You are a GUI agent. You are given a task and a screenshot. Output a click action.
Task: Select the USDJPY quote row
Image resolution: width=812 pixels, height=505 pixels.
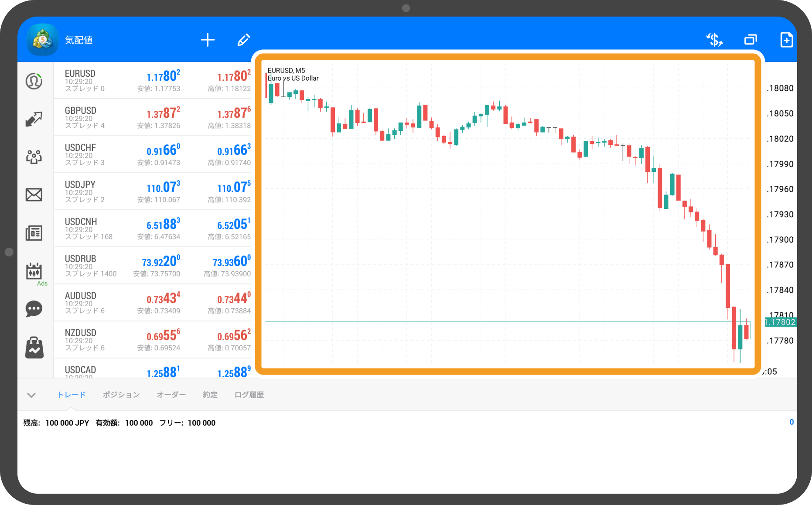pyautogui.click(x=153, y=191)
